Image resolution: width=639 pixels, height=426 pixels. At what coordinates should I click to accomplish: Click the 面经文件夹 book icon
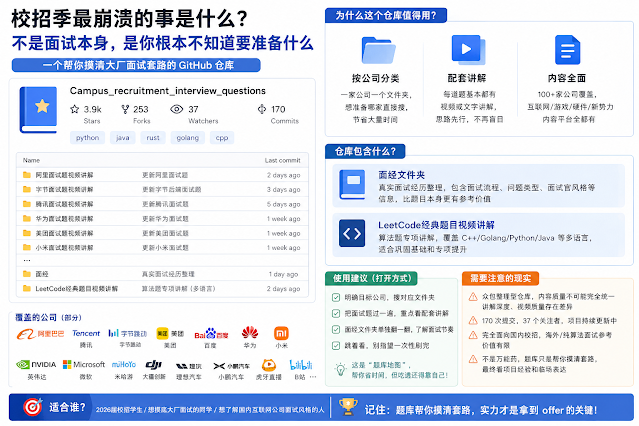[353, 184]
